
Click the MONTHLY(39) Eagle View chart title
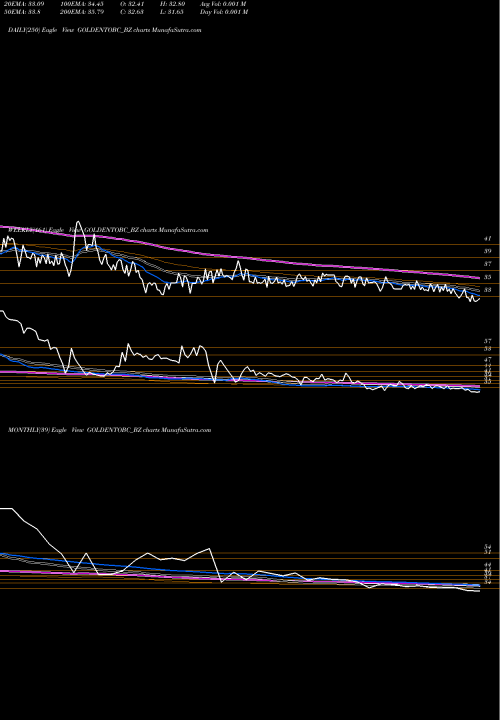point(109,430)
